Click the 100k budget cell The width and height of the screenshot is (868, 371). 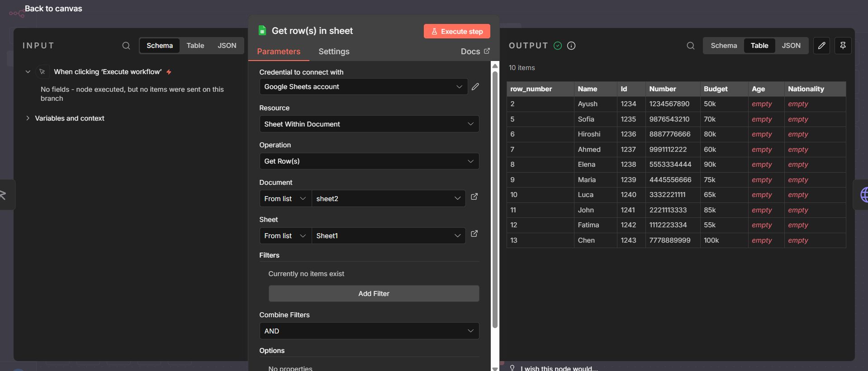pyautogui.click(x=724, y=240)
